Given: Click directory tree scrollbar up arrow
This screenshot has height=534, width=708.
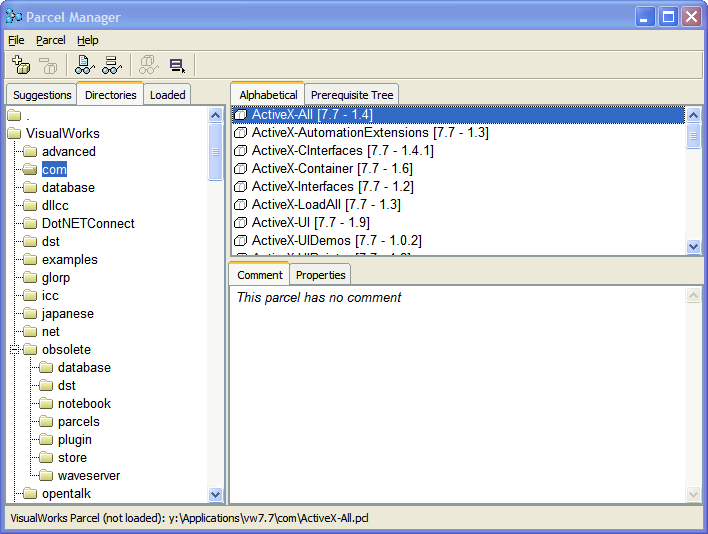Looking at the screenshot, I should point(215,115).
